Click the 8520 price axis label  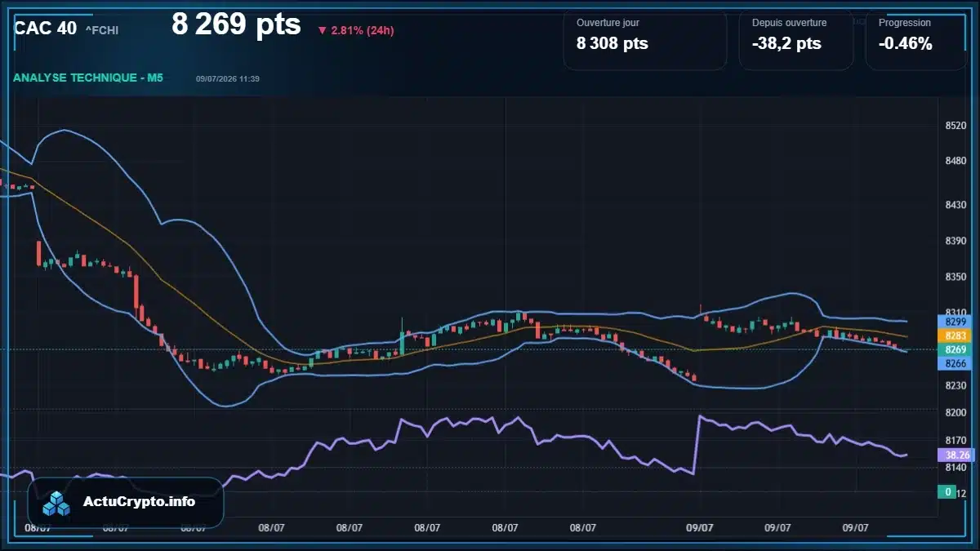[955, 126]
